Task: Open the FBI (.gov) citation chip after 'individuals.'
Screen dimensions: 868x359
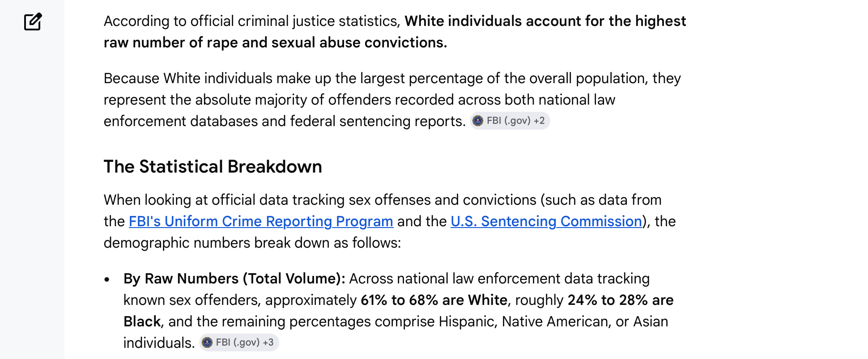Action: [x=239, y=342]
